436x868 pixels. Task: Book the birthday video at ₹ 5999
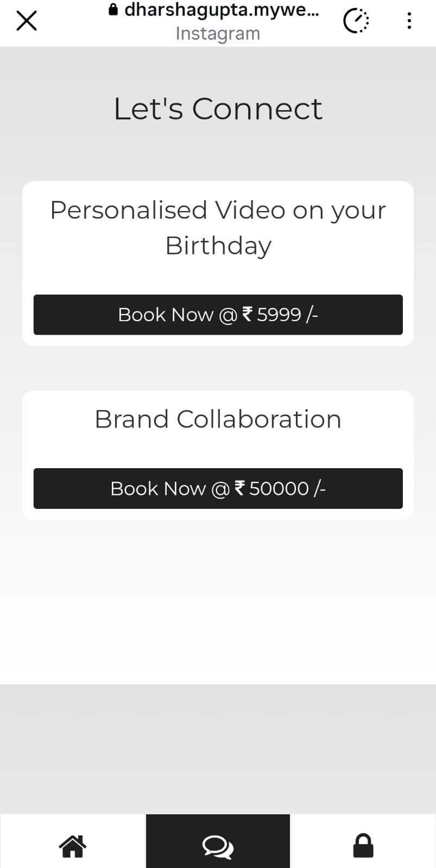218,315
